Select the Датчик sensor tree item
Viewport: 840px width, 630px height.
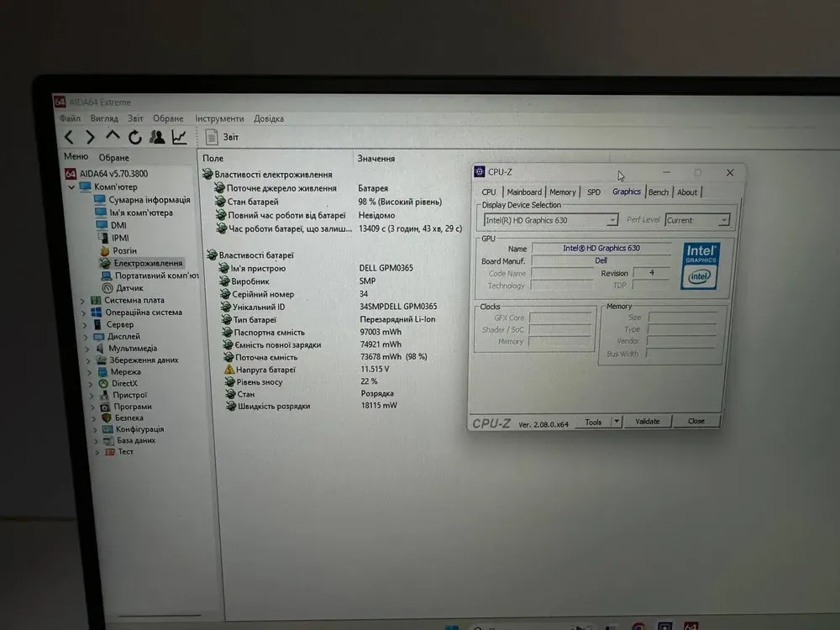click(129, 288)
